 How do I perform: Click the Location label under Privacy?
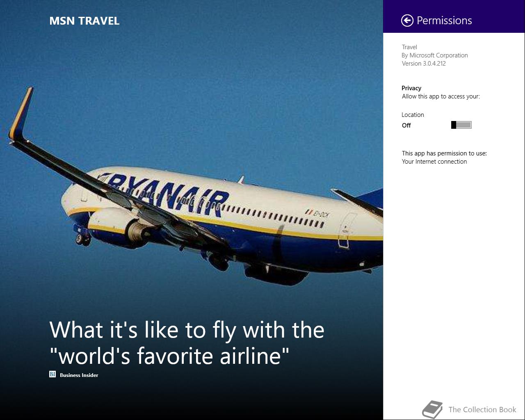[413, 115]
